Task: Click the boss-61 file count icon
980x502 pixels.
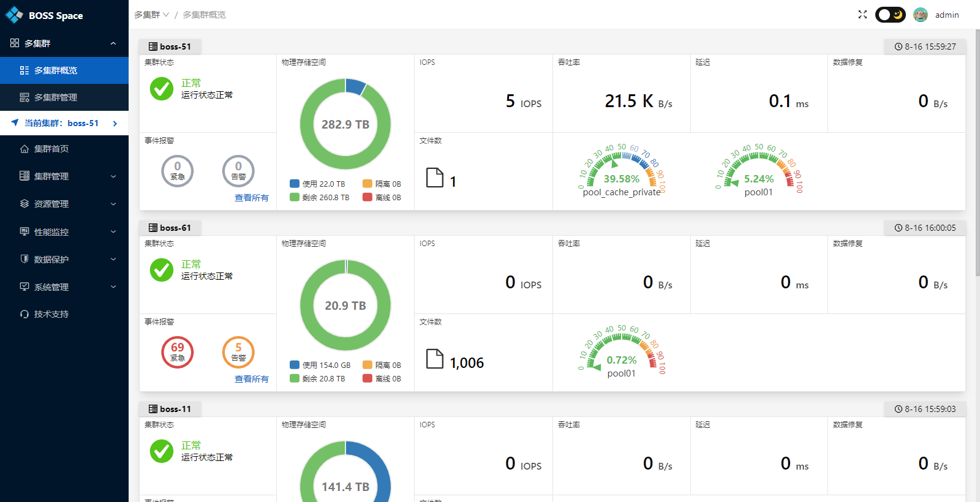Action: pos(434,359)
